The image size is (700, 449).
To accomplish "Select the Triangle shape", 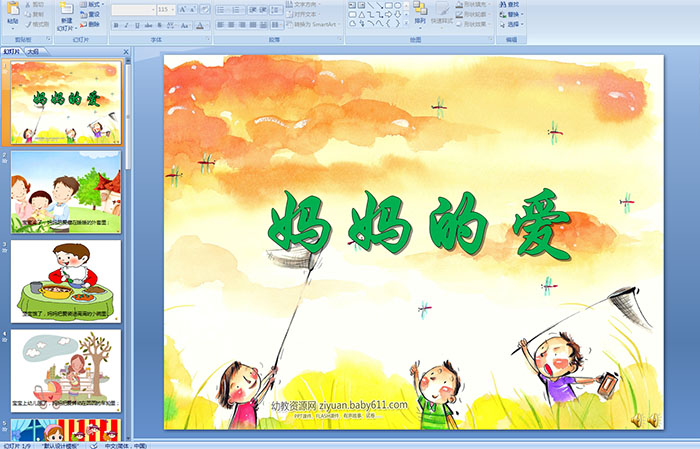I will (x=361, y=15).
